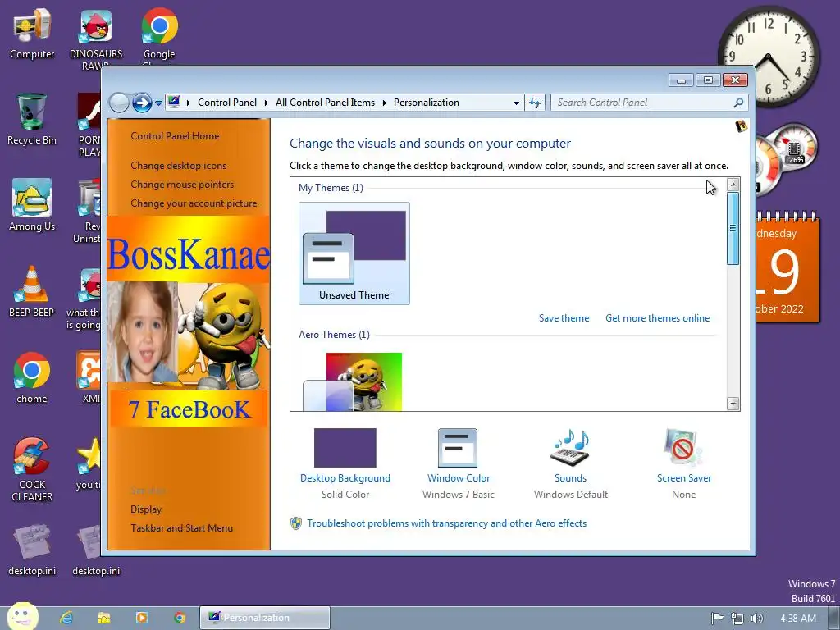Viewport: 840px width, 630px height.
Task: Select the Unsaved Theme thumbnail
Action: click(x=354, y=253)
